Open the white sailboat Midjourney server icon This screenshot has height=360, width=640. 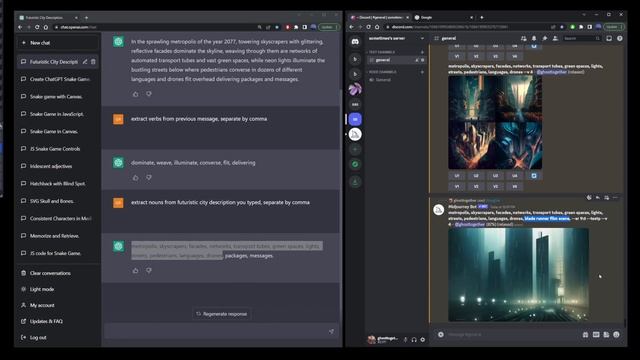[355, 134]
